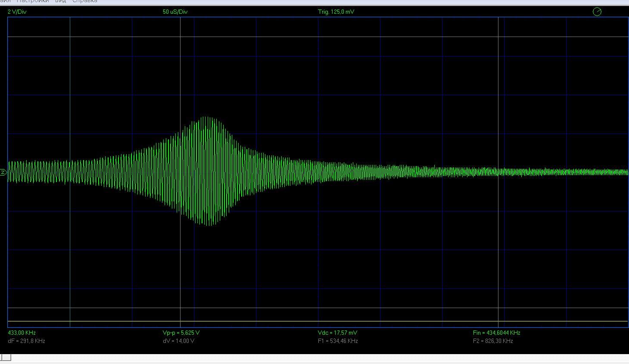Click the F2 = 826,30 KHz readout
The height and width of the screenshot is (364, 629).
493,341
